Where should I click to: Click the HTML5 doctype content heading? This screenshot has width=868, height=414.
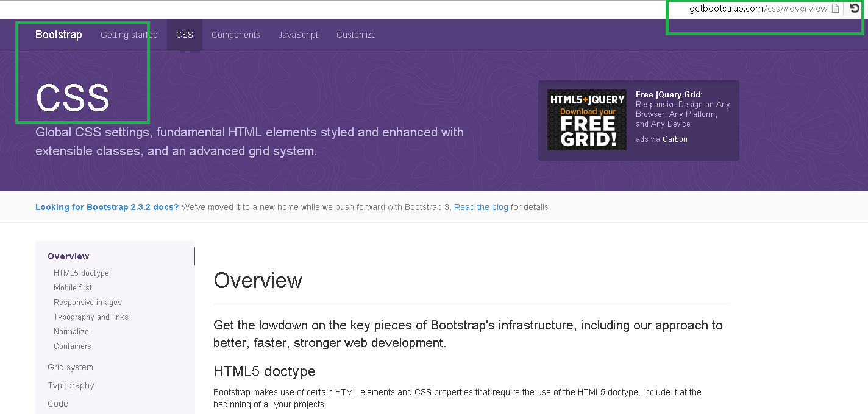tap(265, 371)
